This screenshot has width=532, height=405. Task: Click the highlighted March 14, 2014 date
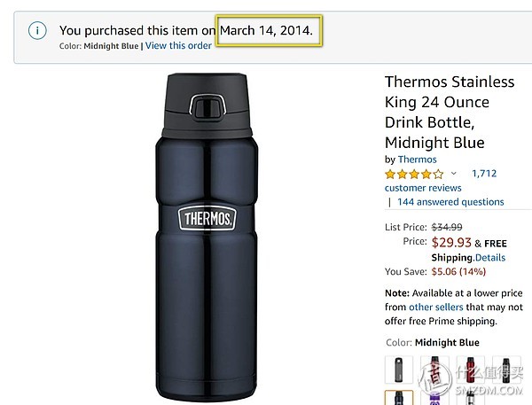point(266,30)
